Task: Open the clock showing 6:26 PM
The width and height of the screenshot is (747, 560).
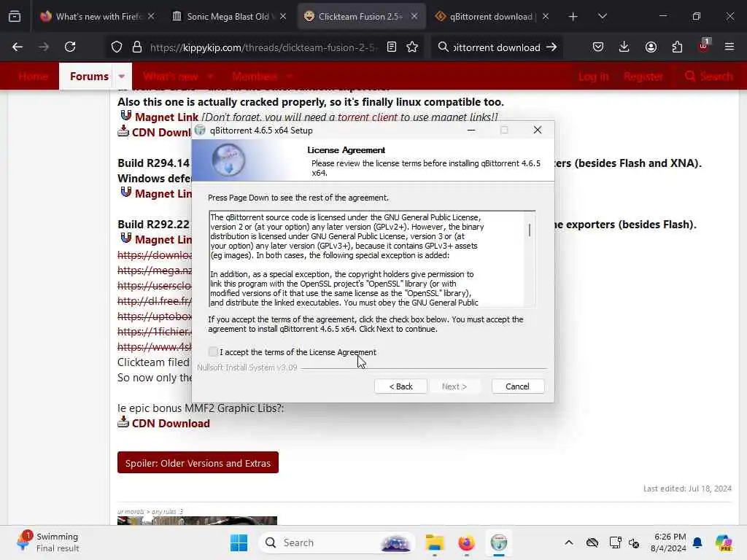Action: 670,542
